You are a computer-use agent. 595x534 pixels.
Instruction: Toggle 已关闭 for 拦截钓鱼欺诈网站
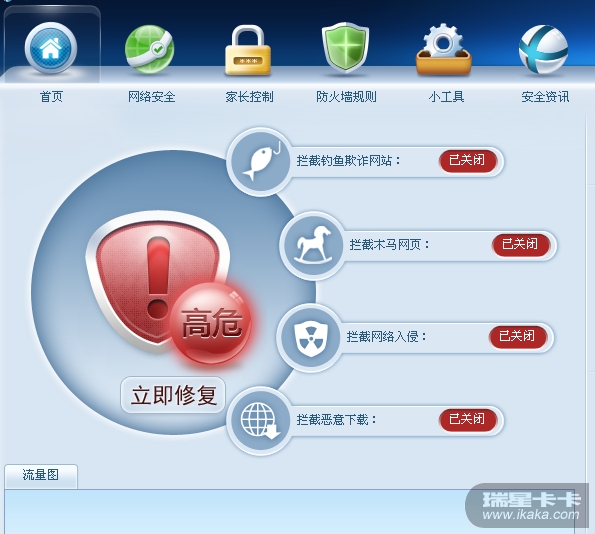pos(468,161)
